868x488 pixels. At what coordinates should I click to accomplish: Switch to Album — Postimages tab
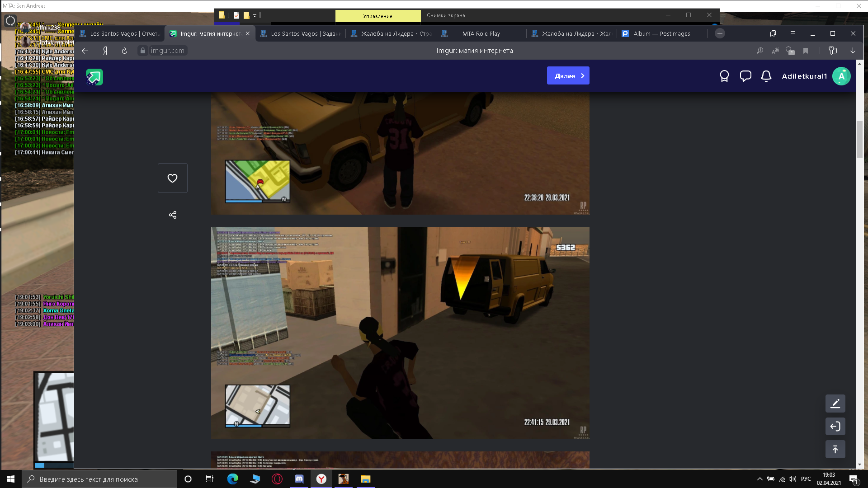(661, 33)
